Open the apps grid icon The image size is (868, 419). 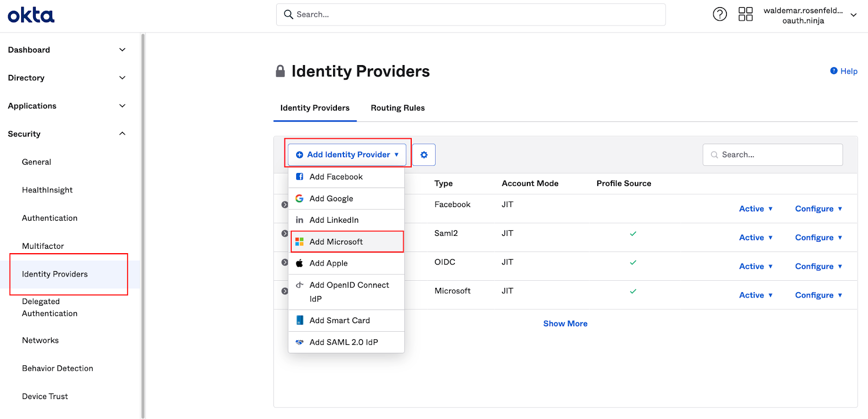746,14
